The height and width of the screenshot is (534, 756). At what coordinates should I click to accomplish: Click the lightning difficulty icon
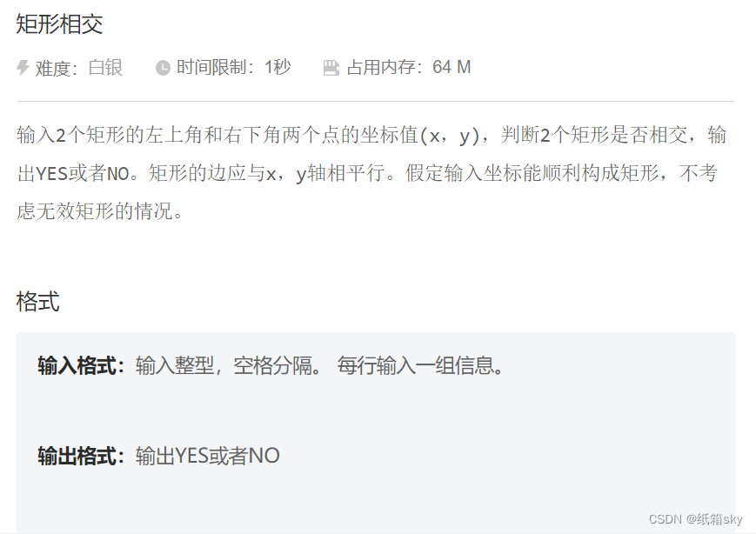point(23,68)
